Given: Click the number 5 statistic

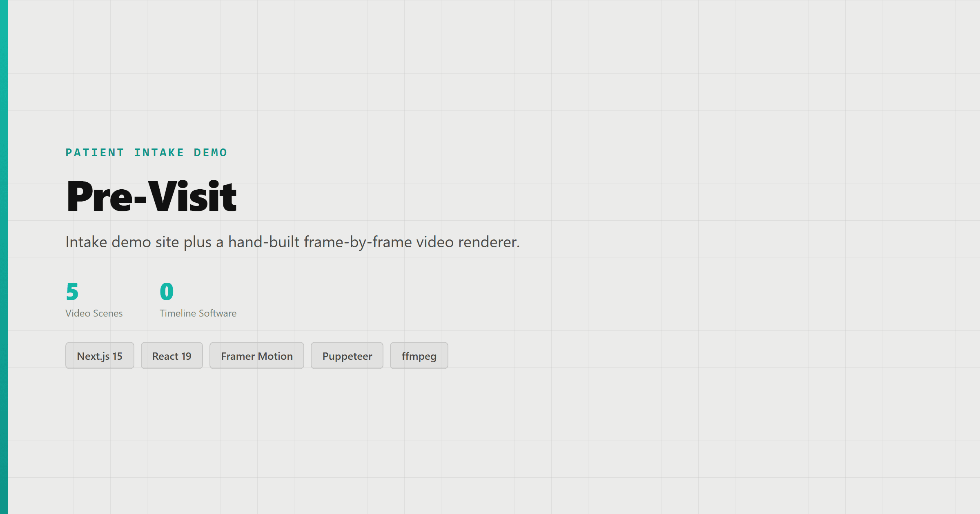Looking at the screenshot, I should click(x=72, y=292).
